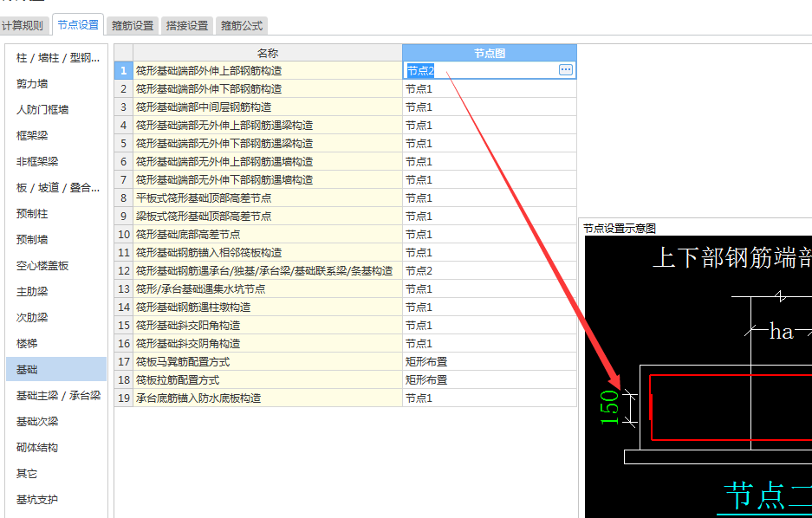Choose 基础主梁 / 承台梁 category
Image resolution: width=812 pixels, height=518 pixels.
(57, 395)
